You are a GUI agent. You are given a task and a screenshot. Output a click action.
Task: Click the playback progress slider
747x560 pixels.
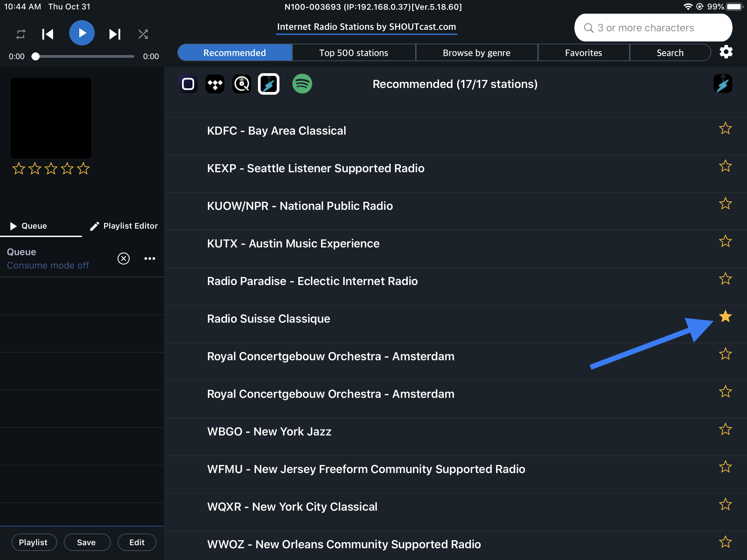83,56
